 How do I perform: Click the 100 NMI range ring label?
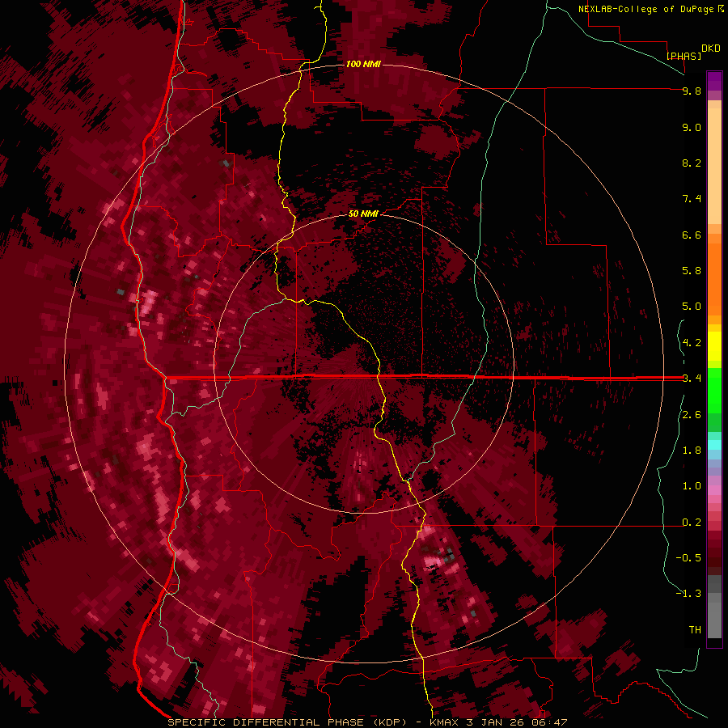click(363, 64)
